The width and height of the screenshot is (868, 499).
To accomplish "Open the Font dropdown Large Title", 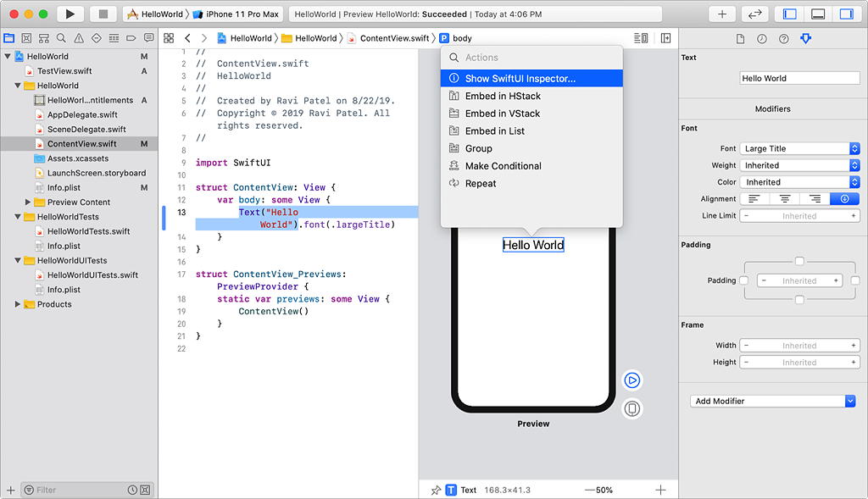I will (800, 148).
